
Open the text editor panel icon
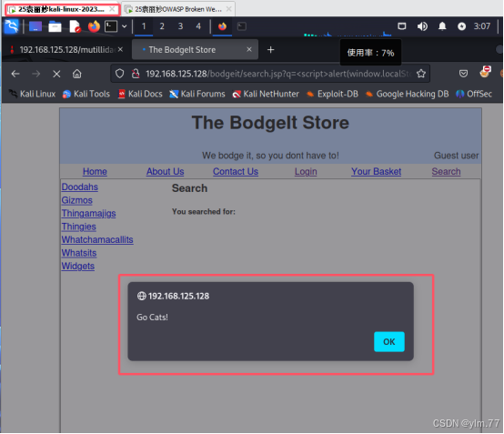tap(75, 26)
